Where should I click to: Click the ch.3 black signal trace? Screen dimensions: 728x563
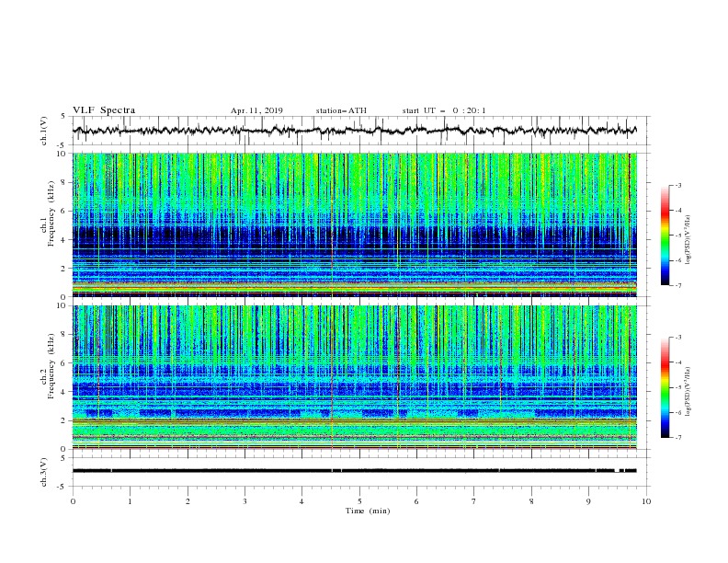[x=355, y=471]
